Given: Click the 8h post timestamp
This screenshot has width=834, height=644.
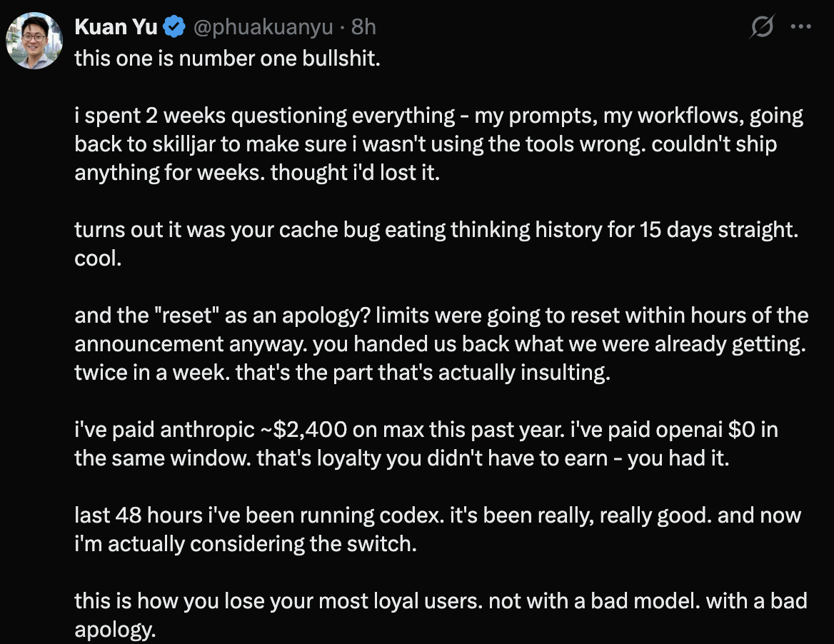Looking at the screenshot, I should point(363,27).
